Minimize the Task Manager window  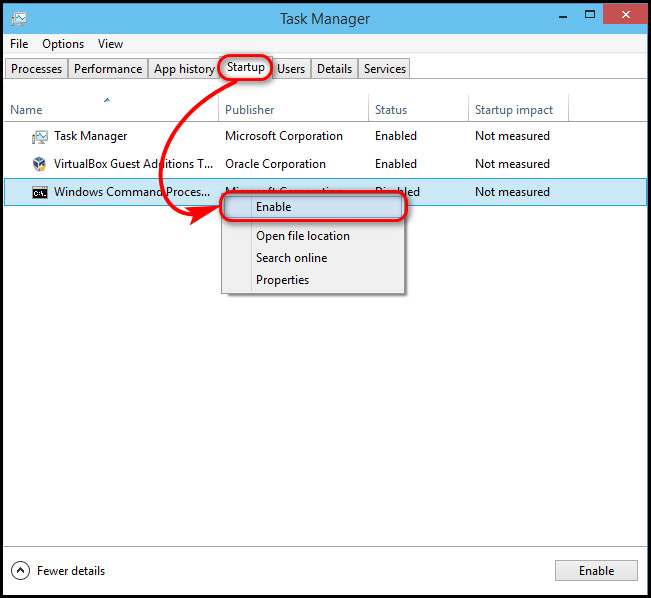[563, 17]
